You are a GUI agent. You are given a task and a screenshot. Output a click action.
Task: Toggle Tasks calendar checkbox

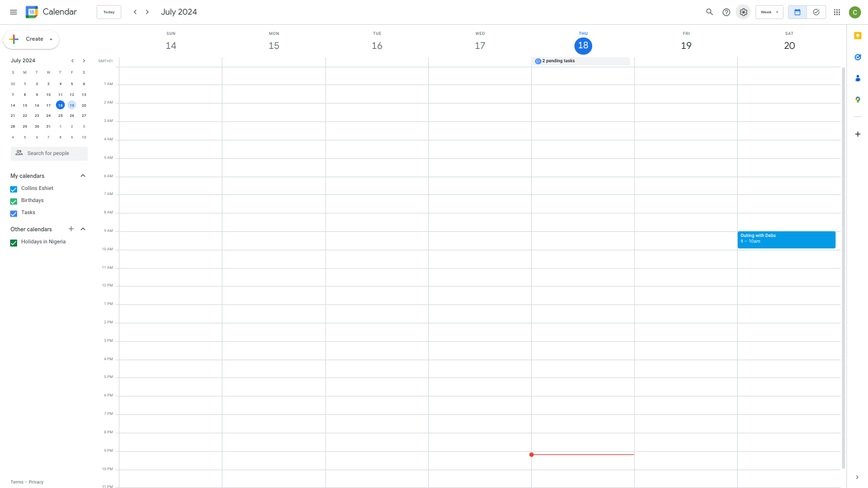pyautogui.click(x=14, y=213)
